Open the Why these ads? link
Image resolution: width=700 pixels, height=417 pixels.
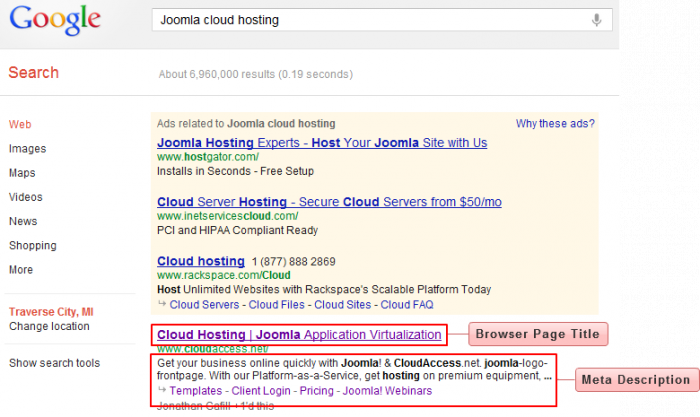555,124
